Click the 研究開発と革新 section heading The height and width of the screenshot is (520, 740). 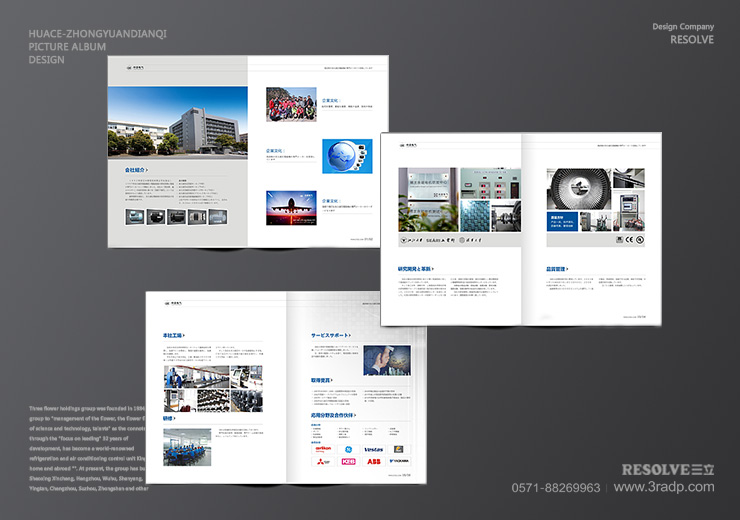(416, 269)
